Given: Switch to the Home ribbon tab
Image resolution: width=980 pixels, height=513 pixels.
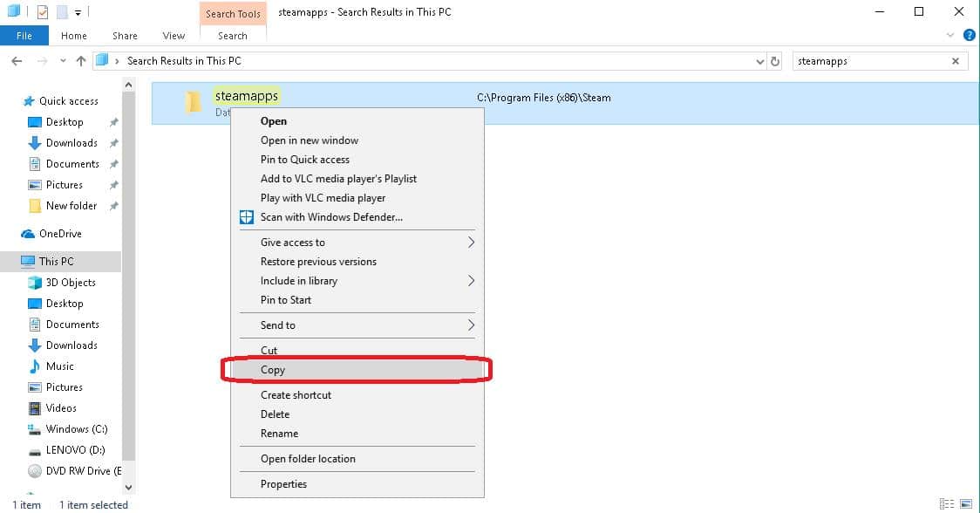Looking at the screenshot, I should pos(74,36).
